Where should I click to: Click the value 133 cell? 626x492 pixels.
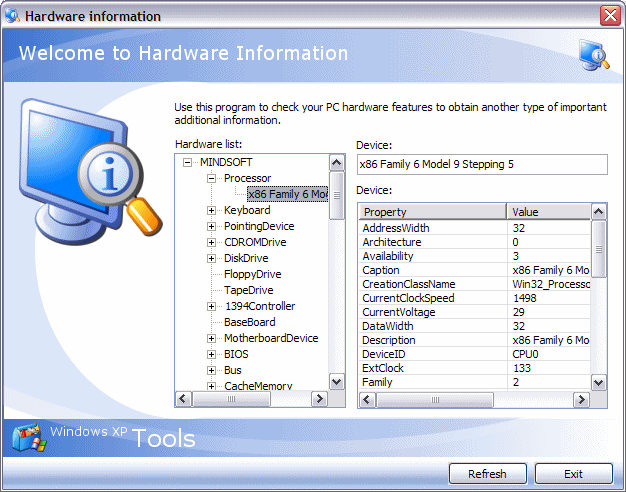549,368
